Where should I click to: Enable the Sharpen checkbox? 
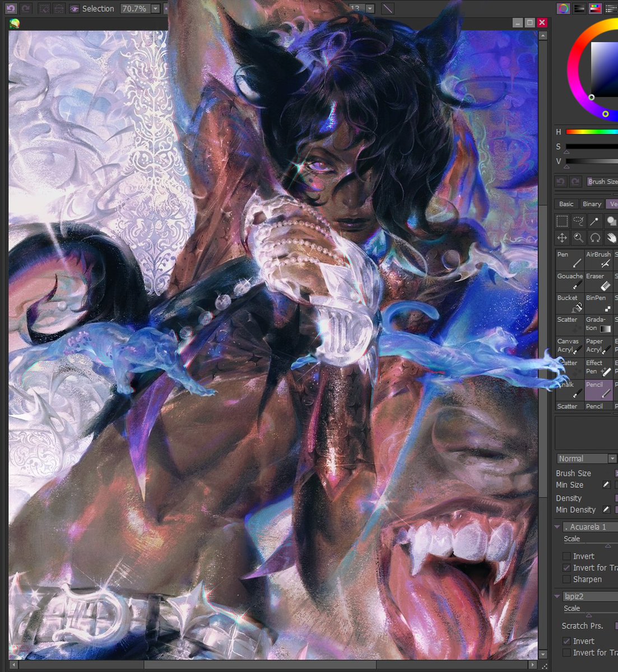566,580
